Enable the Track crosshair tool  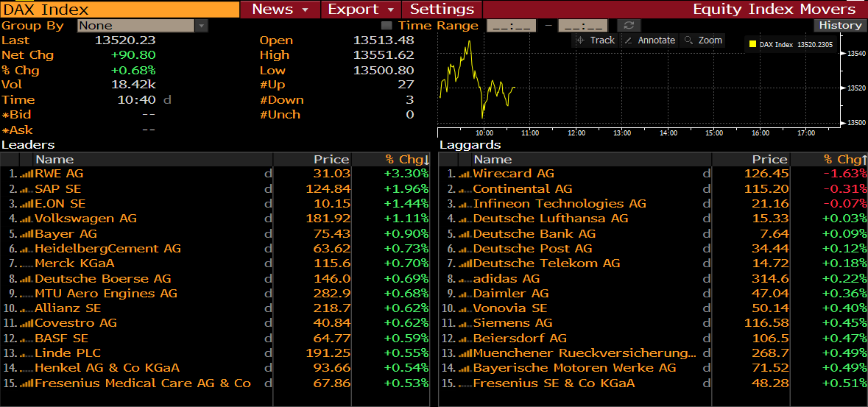596,40
